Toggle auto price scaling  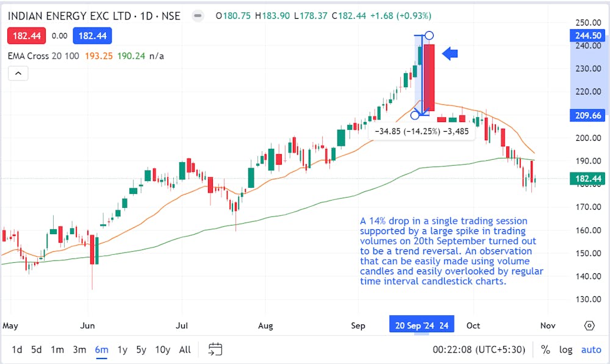(591, 349)
